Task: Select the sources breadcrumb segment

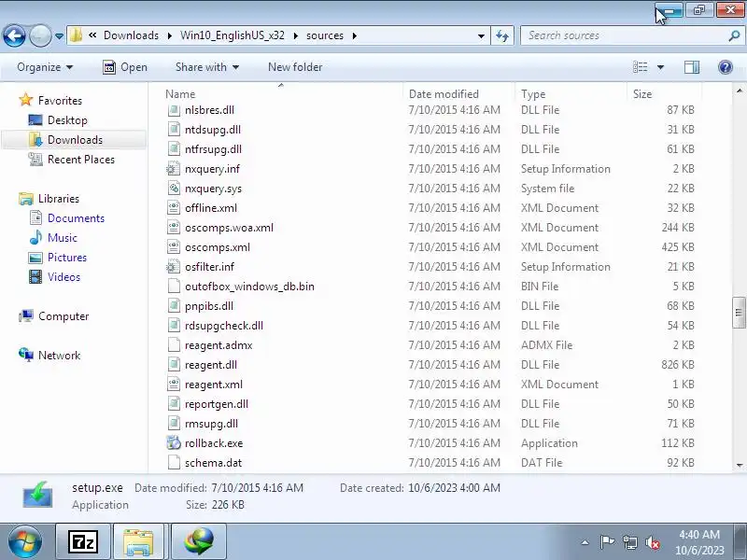Action: click(325, 35)
